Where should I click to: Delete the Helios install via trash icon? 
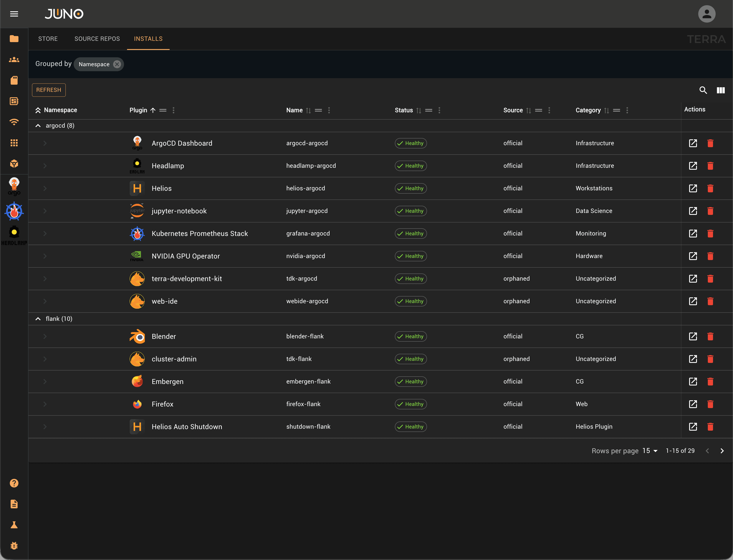click(x=710, y=188)
